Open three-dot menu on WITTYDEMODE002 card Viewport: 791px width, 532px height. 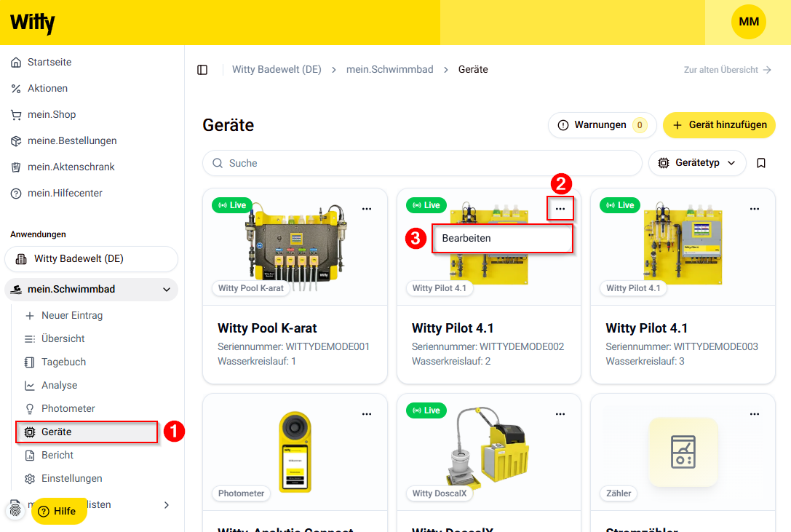(560, 209)
